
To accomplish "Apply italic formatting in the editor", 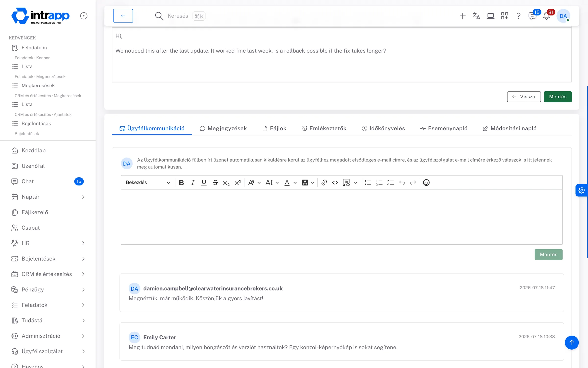I will coord(193,183).
